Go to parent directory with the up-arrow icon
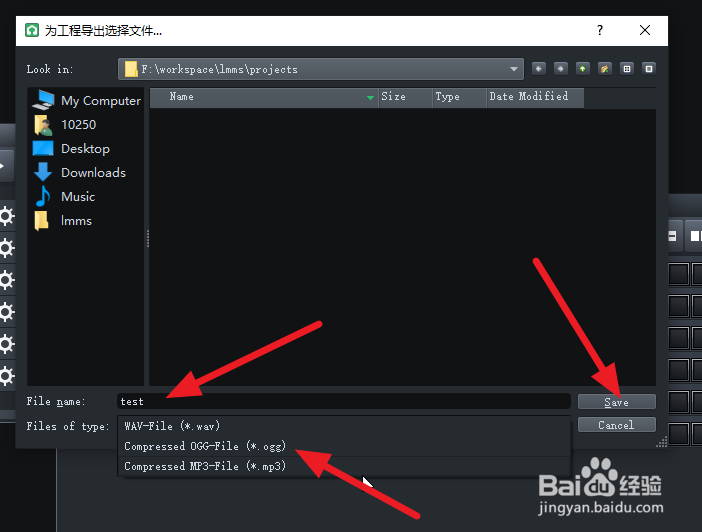Screen dimensions: 702x532 tap(582, 69)
